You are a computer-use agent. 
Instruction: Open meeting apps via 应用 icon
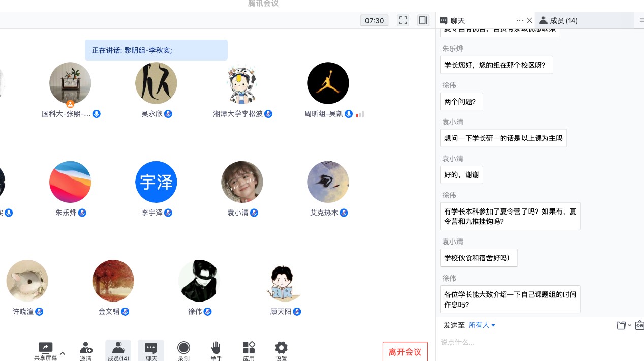(x=249, y=350)
